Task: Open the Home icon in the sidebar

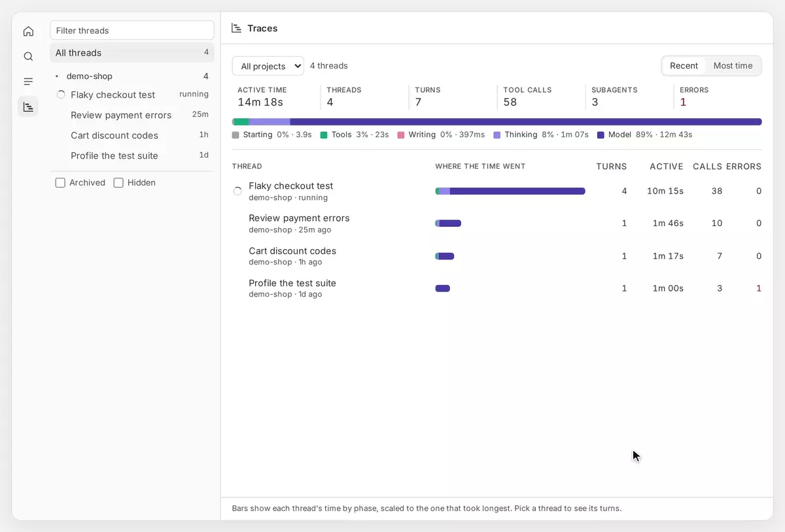Action: point(28,31)
